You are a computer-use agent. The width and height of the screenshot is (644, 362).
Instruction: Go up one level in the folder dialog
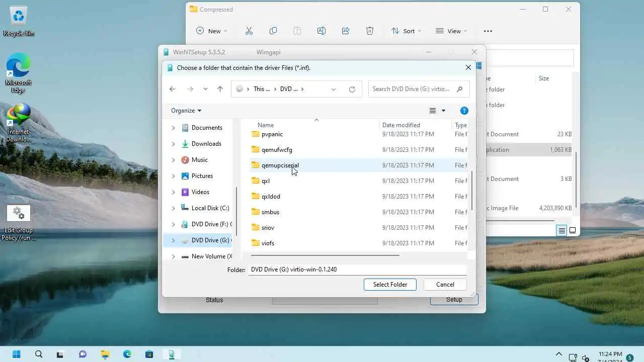pyautogui.click(x=220, y=89)
